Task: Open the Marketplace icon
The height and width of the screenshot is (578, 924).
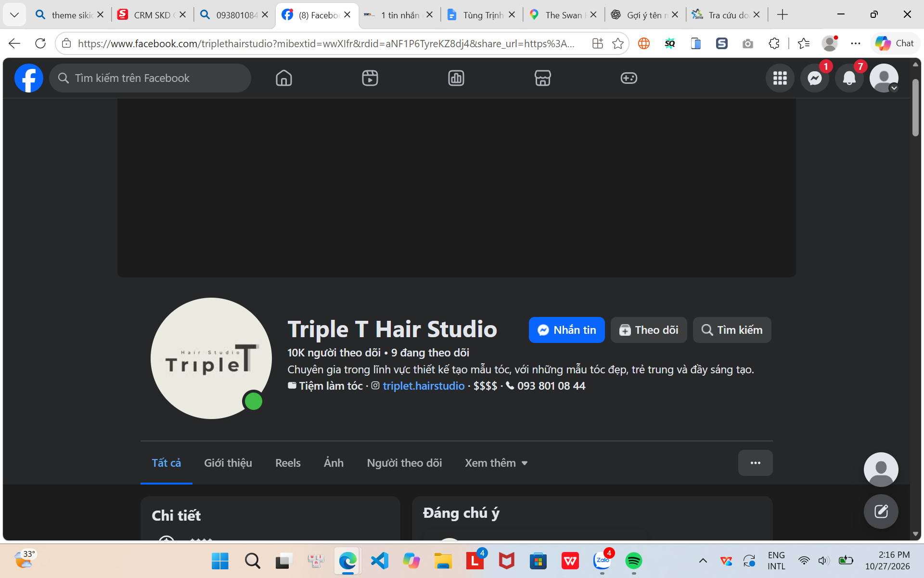Action: point(542,78)
